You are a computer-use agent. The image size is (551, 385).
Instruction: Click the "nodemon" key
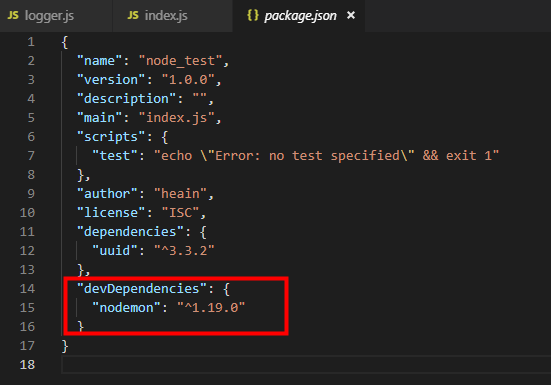[x=127, y=307]
